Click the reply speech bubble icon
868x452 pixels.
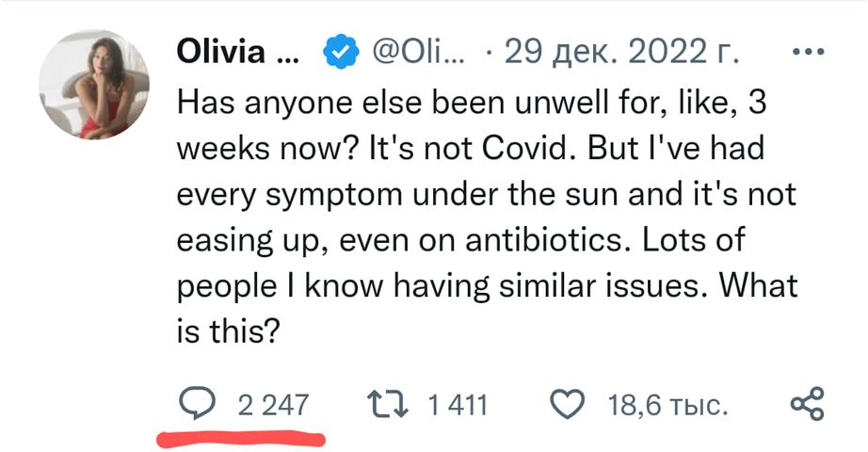pos(197,405)
